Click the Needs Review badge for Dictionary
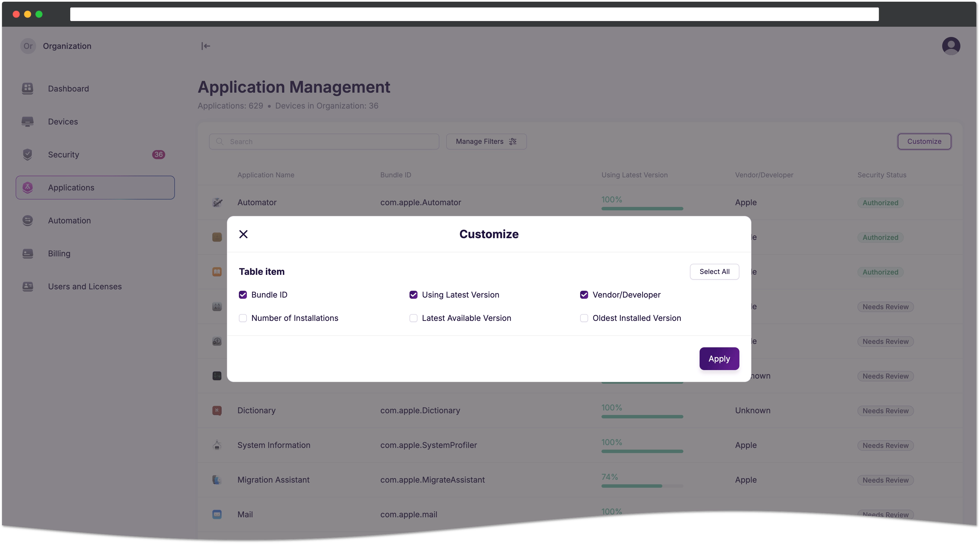 coord(885,411)
